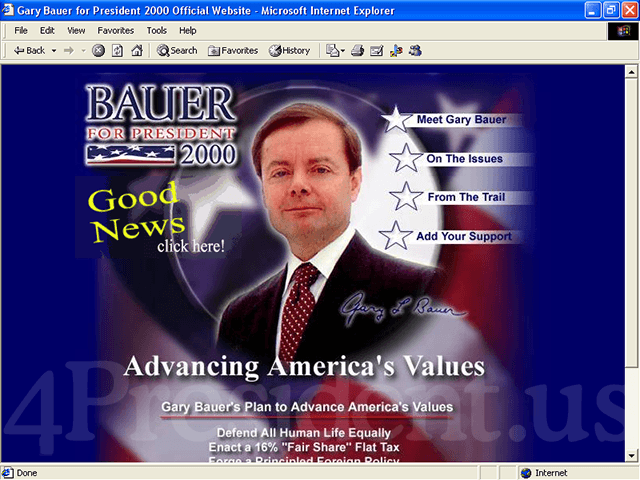The image size is (640, 480).
Task: Open the History toolbar button
Action: 289,51
